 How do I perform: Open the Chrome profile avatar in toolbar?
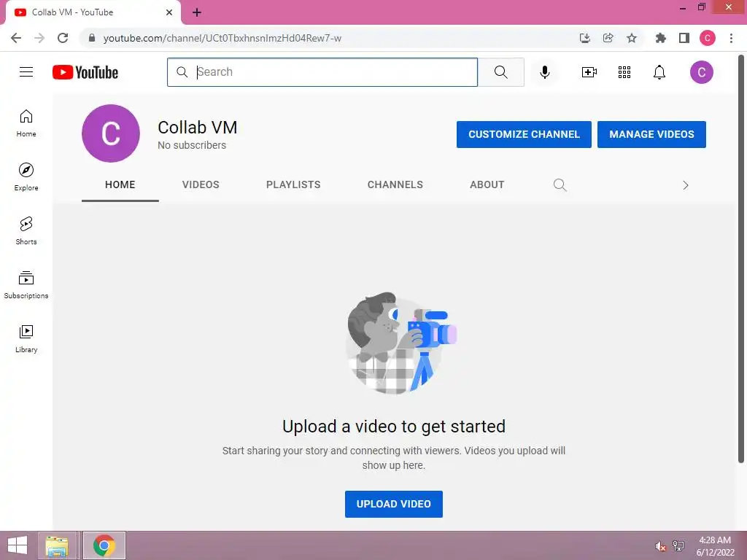(708, 38)
